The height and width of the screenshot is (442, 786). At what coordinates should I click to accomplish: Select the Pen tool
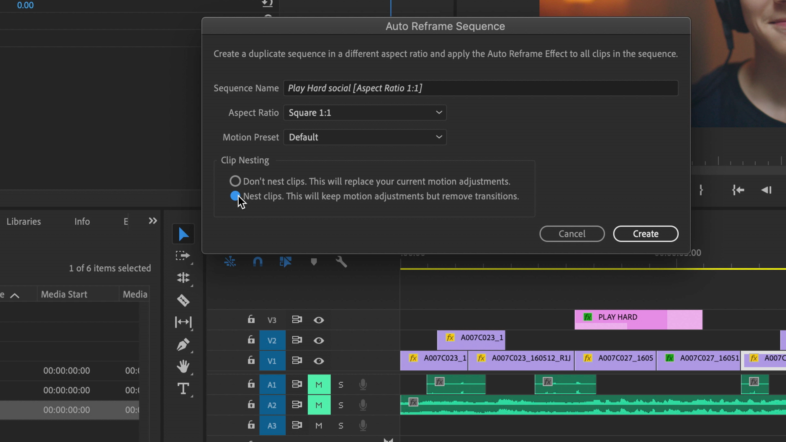(x=183, y=344)
